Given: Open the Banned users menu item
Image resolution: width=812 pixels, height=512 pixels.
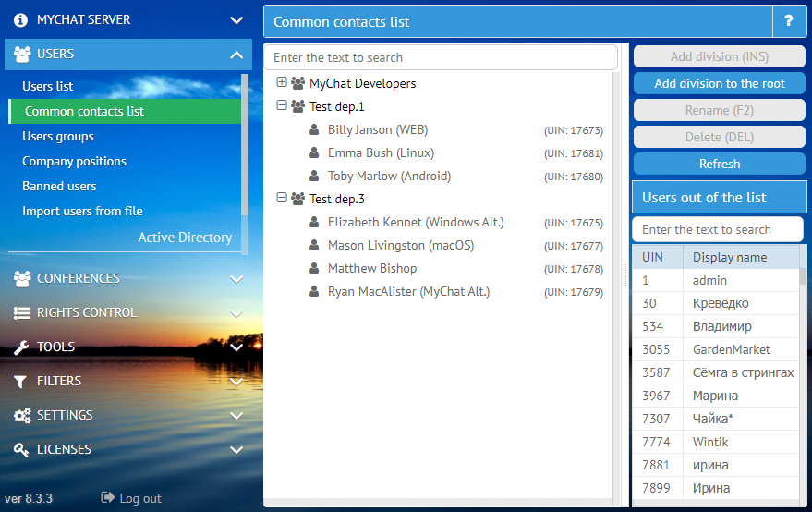Looking at the screenshot, I should (x=59, y=186).
